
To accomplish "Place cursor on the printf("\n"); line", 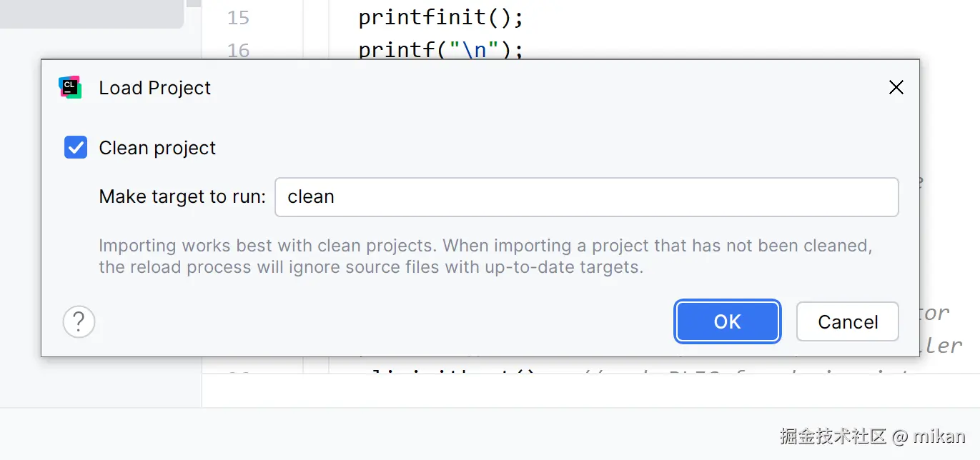I will (441, 50).
